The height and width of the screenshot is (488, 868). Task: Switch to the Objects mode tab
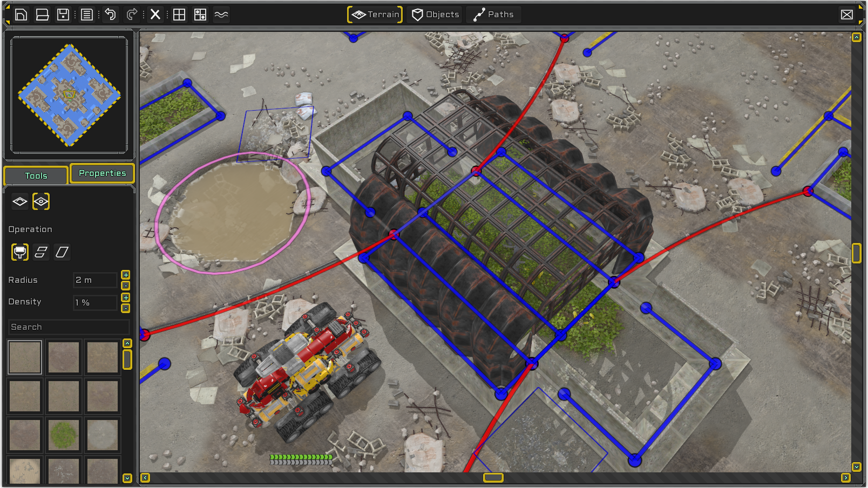pos(436,15)
